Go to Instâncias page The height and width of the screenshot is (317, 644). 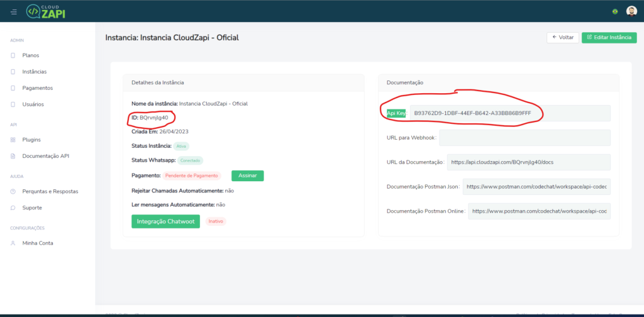[35, 72]
